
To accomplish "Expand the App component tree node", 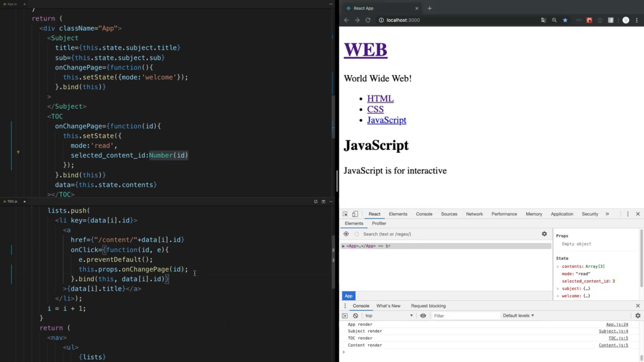I will click(343, 246).
